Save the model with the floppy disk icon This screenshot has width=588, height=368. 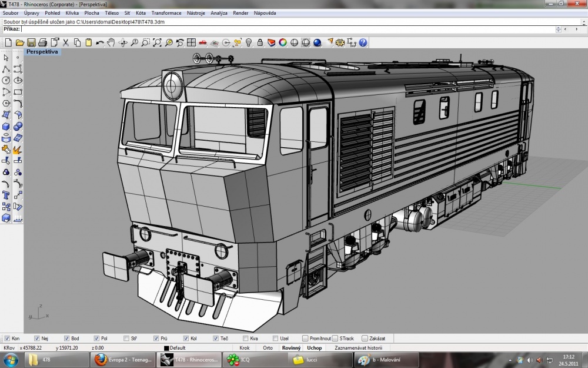[31, 42]
